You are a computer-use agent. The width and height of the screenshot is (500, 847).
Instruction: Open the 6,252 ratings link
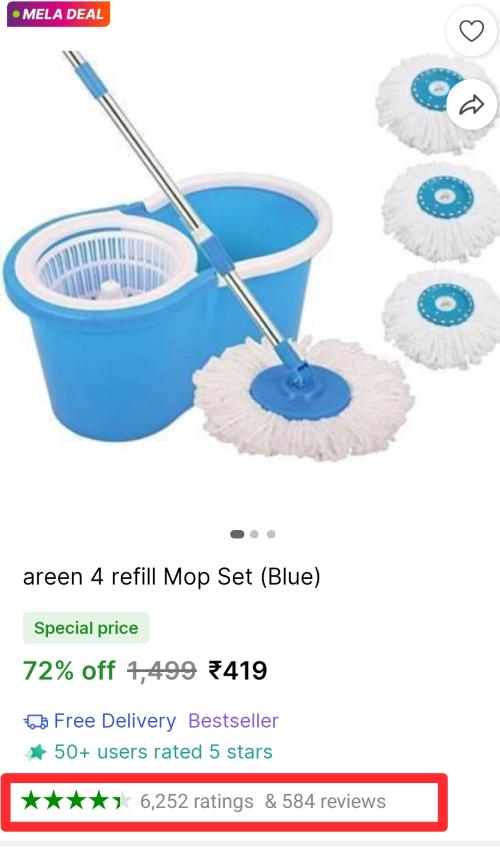(197, 801)
